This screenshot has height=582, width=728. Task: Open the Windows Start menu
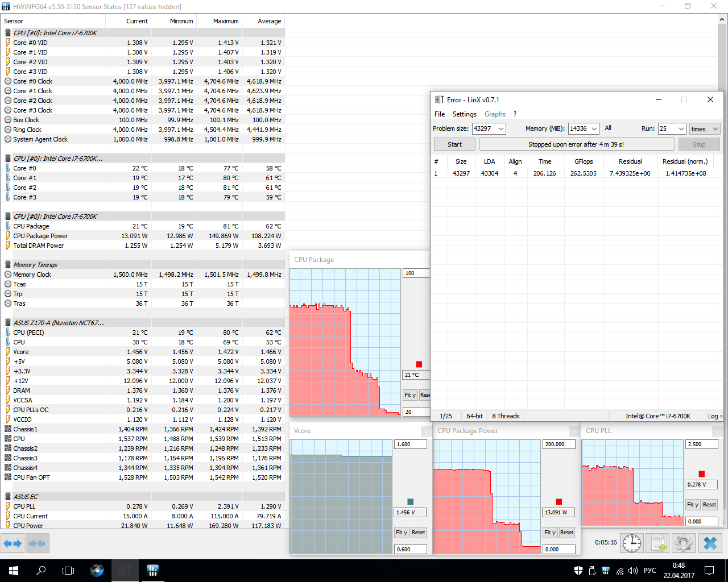14,571
